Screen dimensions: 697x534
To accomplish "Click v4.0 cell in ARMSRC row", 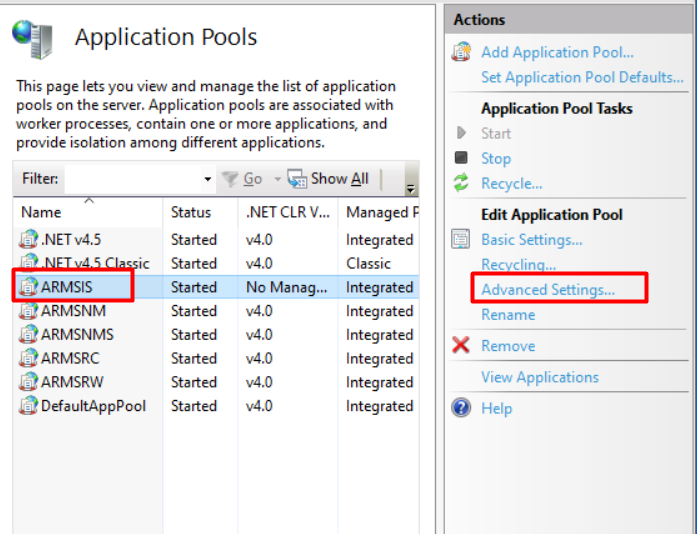I will pyautogui.click(x=259, y=358).
